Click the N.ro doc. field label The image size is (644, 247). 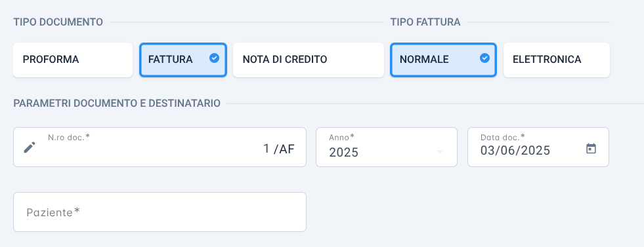point(68,137)
